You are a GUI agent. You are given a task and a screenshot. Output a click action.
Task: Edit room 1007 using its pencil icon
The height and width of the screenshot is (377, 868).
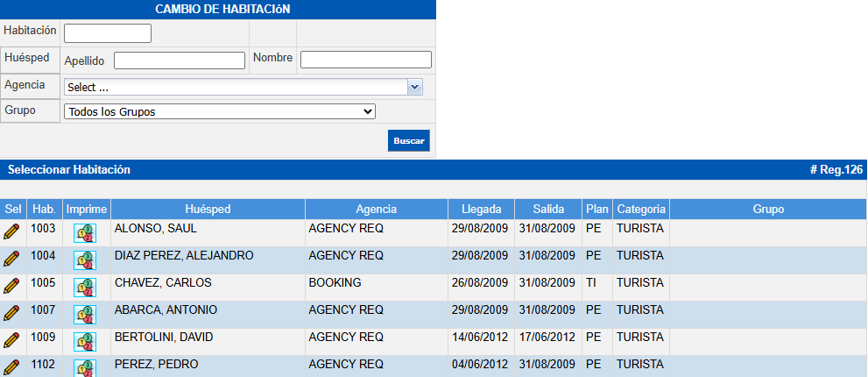point(11,313)
